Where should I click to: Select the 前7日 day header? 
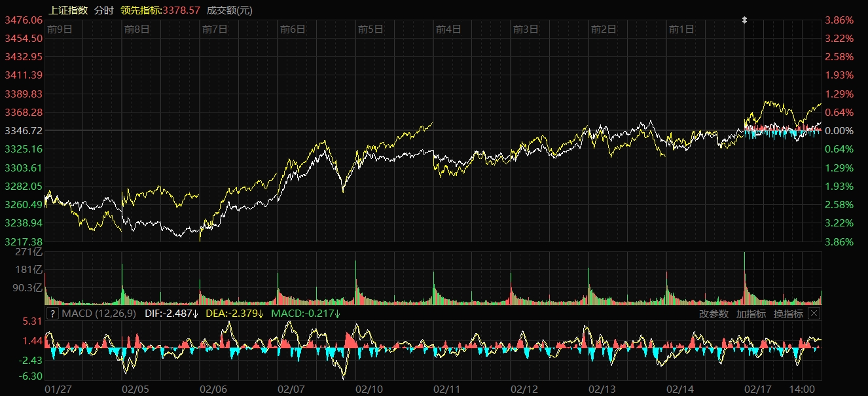[215, 29]
